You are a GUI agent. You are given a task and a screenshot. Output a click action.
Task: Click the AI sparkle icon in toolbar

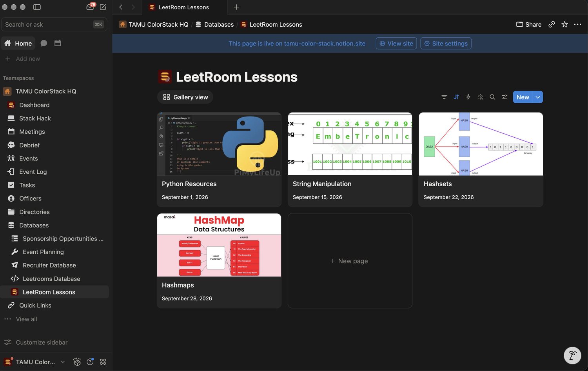click(480, 97)
